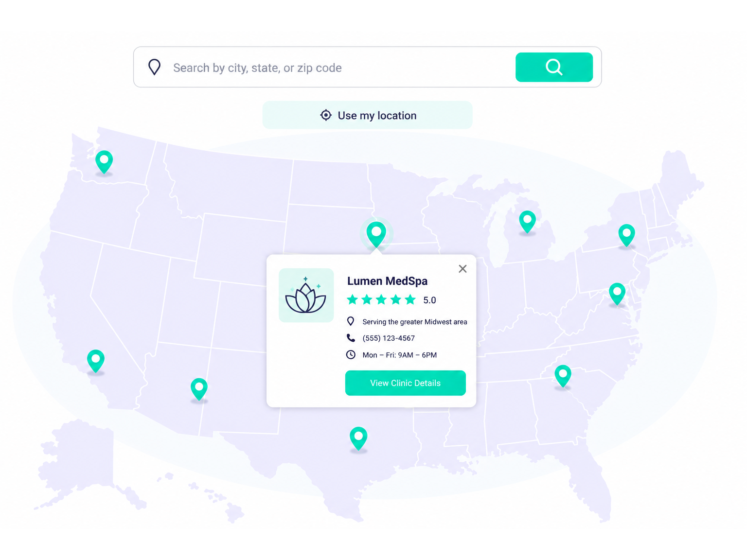This screenshot has height=560, width=747.
Task: Open View Clinic Details
Action: click(x=406, y=383)
